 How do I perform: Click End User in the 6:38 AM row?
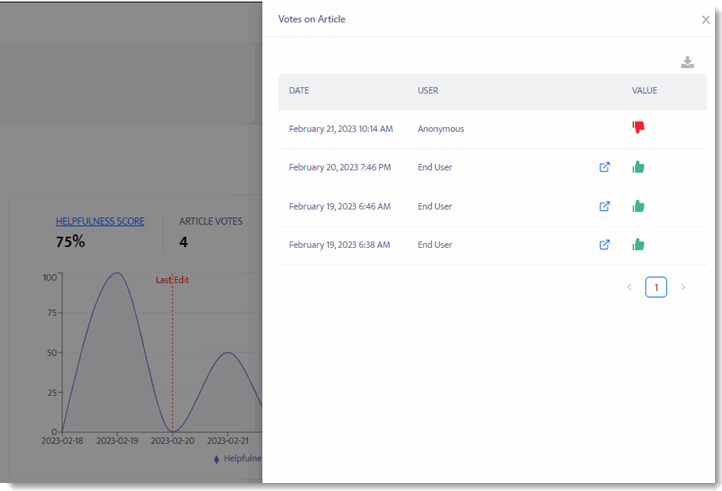click(435, 245)
